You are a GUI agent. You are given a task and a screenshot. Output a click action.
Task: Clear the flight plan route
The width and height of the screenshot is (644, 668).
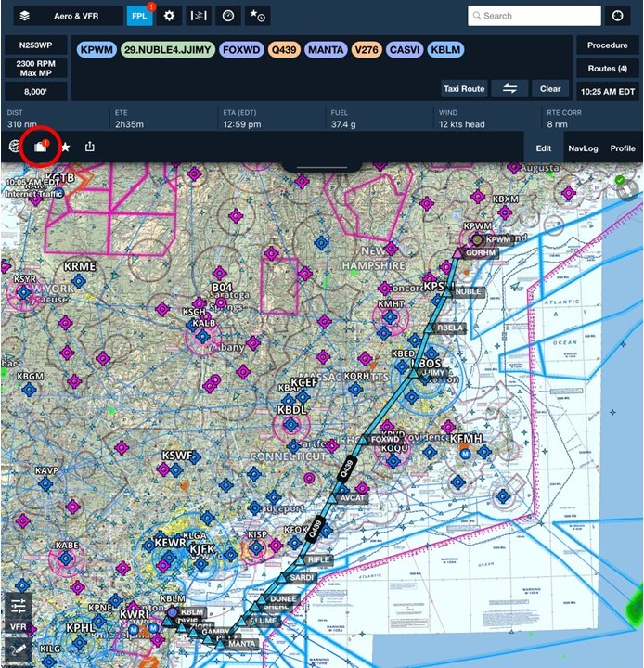tap(550, 89)
